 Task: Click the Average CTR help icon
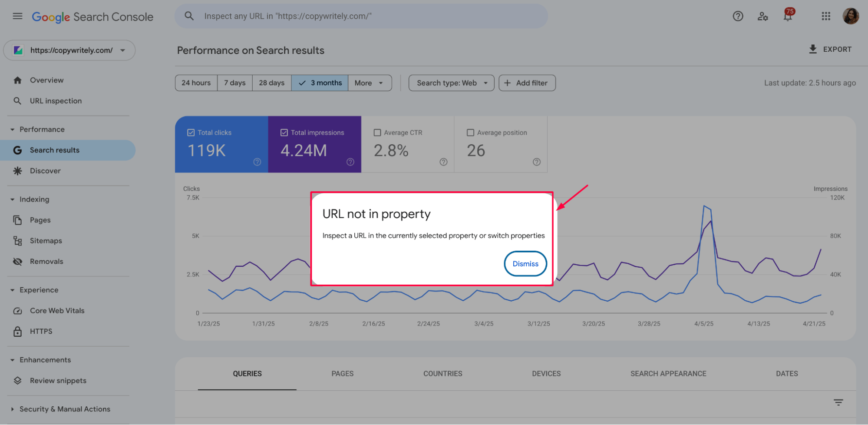[443, 162]
